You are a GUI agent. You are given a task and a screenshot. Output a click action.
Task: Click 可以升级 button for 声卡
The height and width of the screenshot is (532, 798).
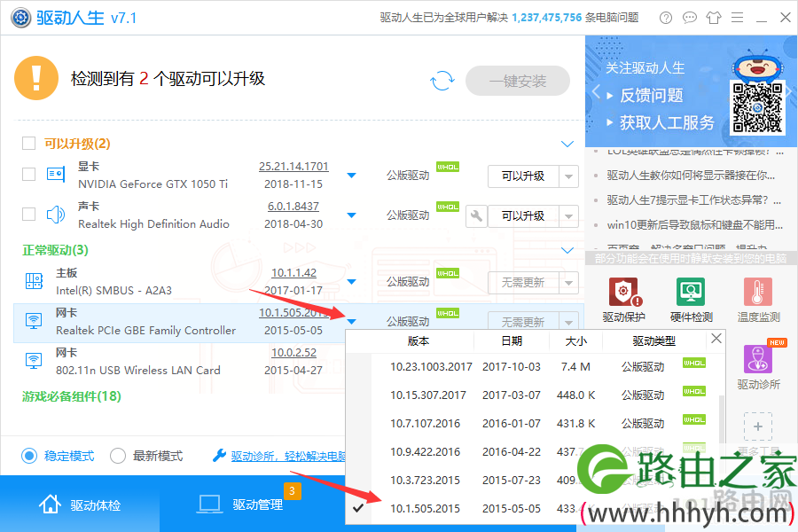523,216
